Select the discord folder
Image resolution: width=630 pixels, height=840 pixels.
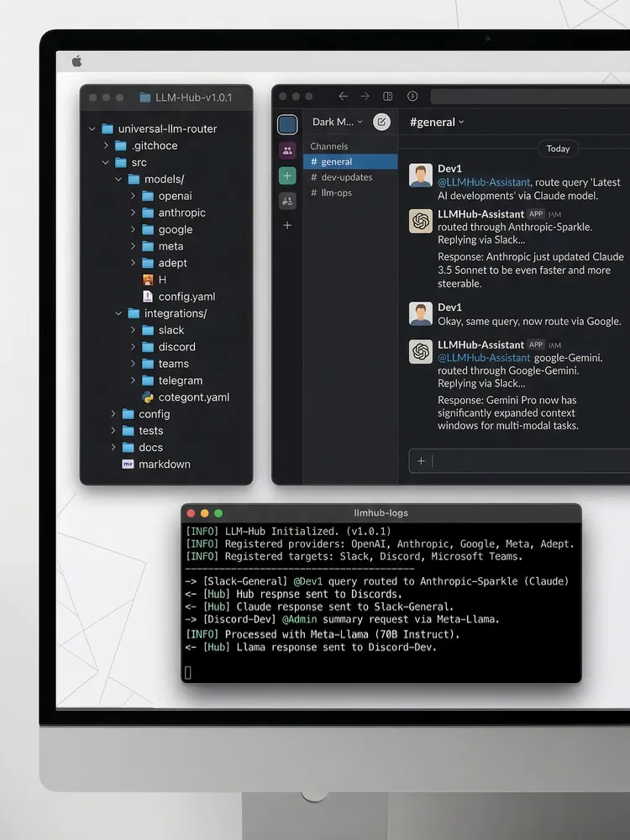[169, 347]
